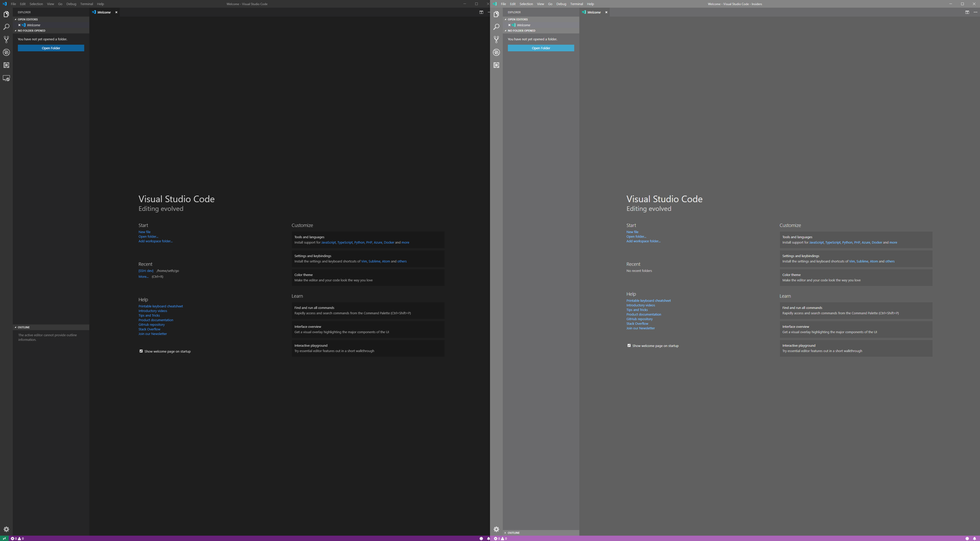Click Stack Overflow link in Insiders window
Viewport: 980px width, 541px height.
pos(637,324)
